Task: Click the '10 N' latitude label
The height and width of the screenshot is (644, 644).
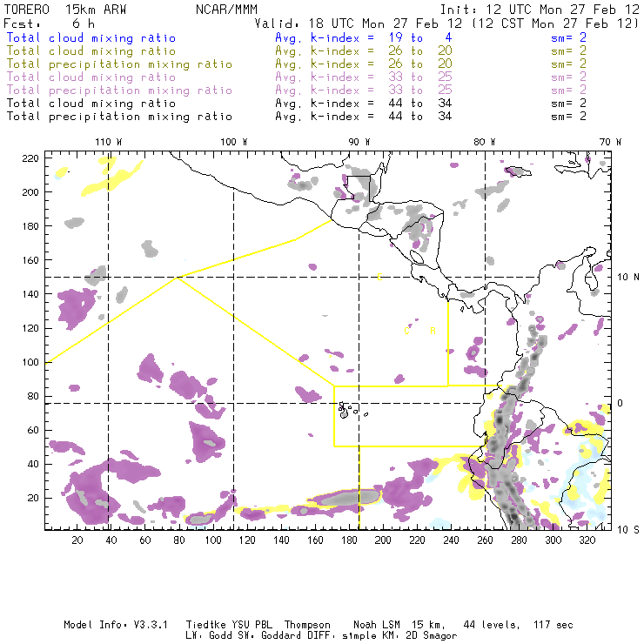Action: [628, 278]
